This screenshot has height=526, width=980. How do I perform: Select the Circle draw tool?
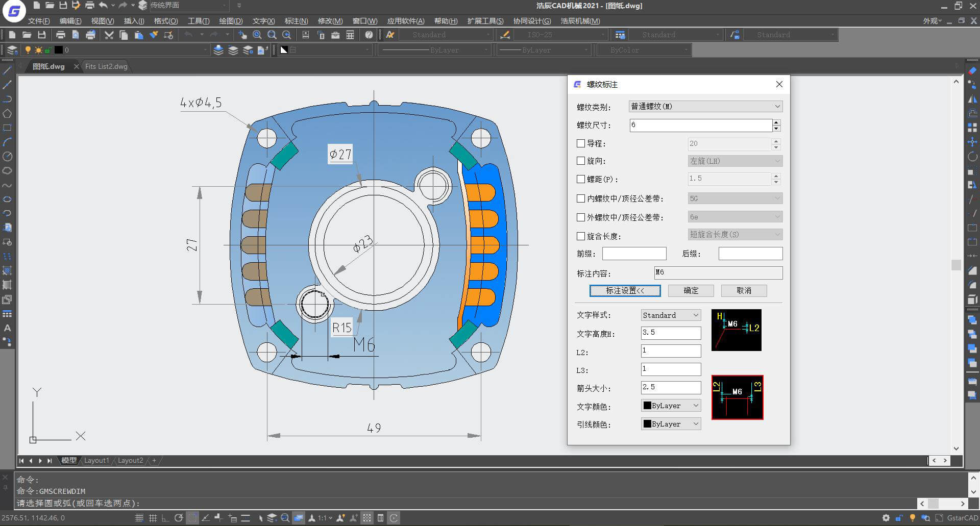[7, 157]
